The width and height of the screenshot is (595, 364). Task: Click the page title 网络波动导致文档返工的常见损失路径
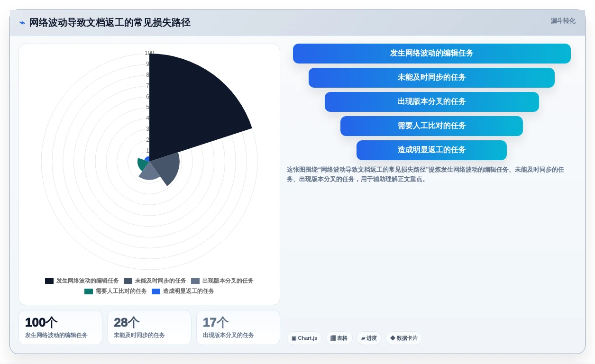(110, 23)
